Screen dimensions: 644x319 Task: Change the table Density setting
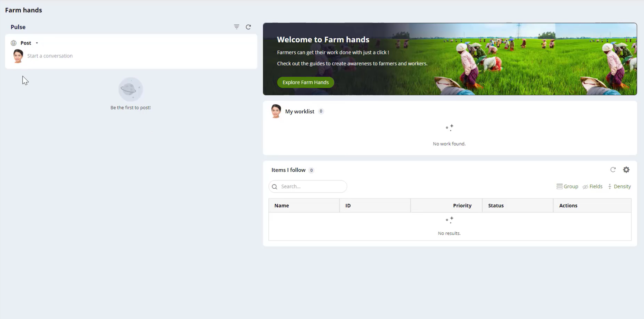pos(619,186)
